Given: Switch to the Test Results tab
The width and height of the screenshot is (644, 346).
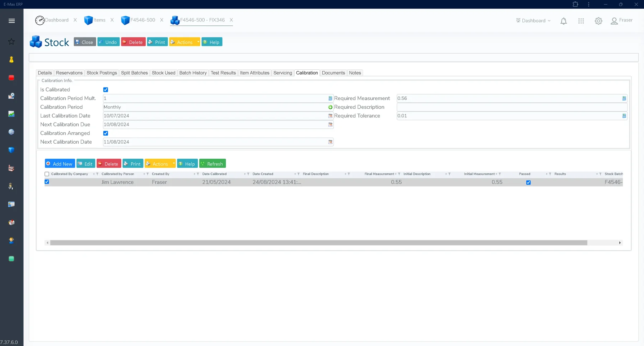Looking at the screenshot, I should pyautogui.click(x=223, y=73).
